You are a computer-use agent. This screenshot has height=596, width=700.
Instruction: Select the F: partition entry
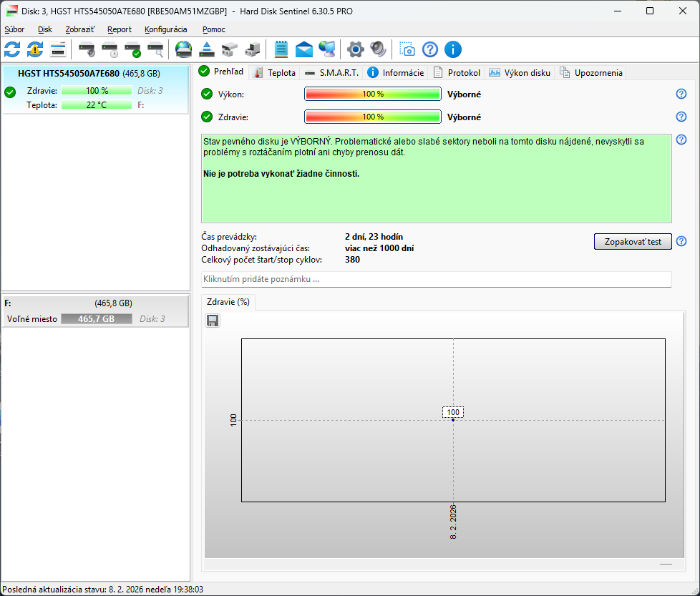95,311
